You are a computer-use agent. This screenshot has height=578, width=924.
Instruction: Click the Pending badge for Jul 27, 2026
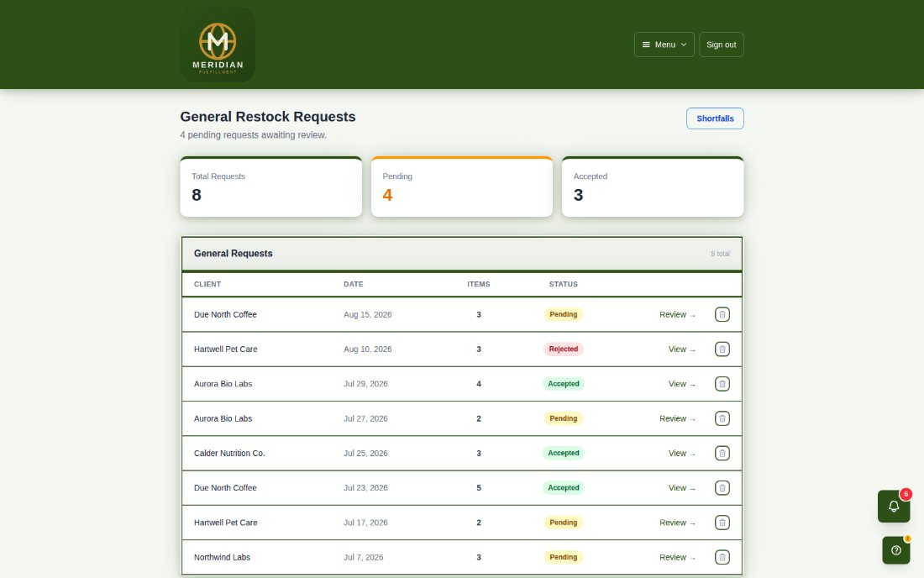(x=564, y=419)
